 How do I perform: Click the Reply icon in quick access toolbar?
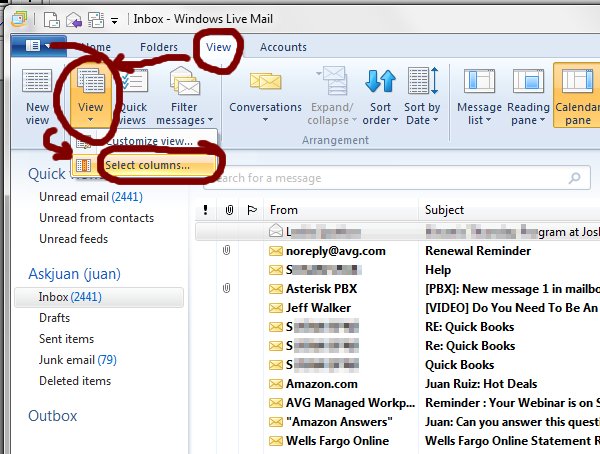[x=74, y=20]
